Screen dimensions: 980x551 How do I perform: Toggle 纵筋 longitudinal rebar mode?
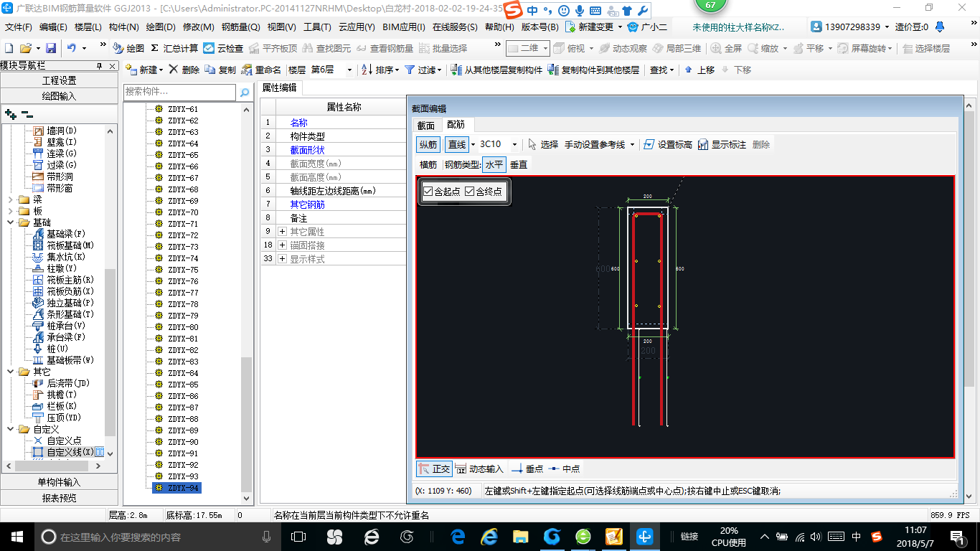(428, 144)
